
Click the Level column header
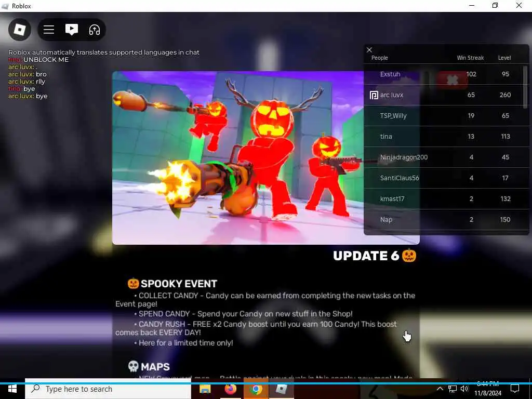504,58
